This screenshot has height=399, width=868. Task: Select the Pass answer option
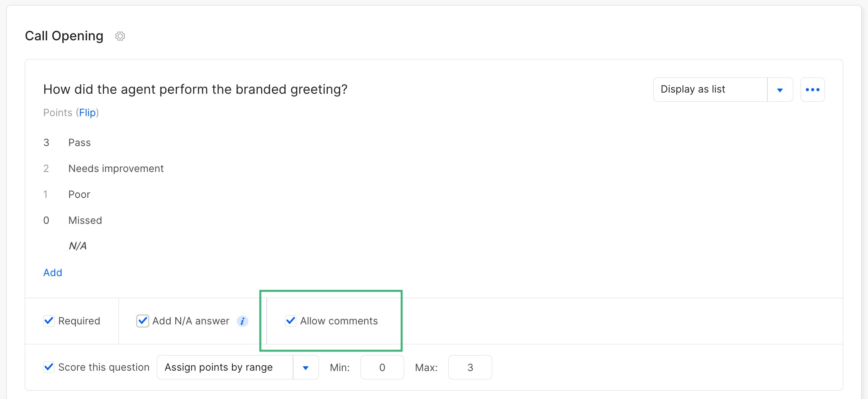click(x=79, y=142)
